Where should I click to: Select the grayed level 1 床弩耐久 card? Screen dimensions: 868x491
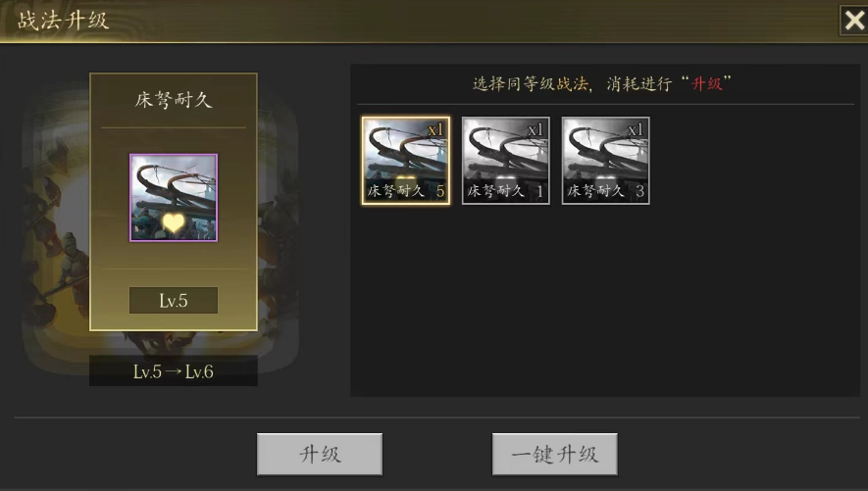pyautogui.click(x=506, y=161)
